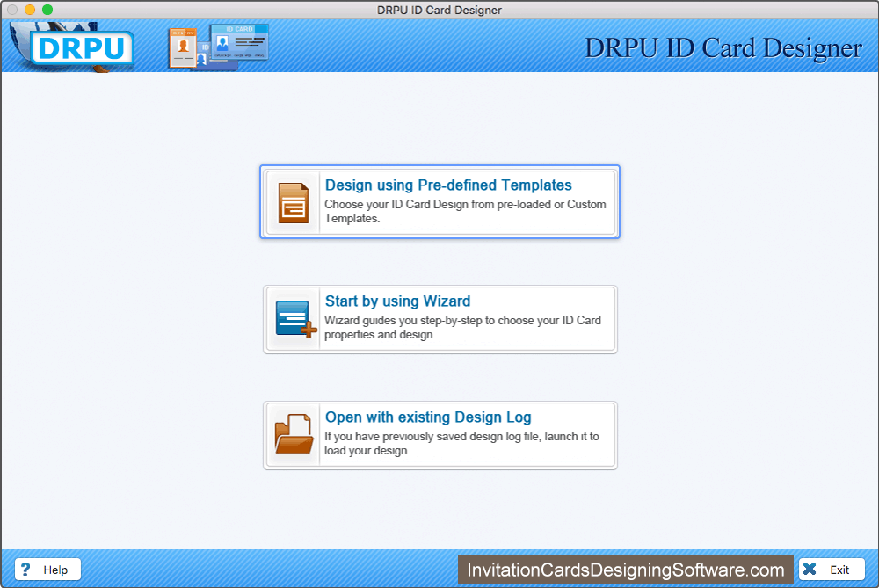The width and height of the screenshot is (879, 588).
Task: Click the orange open folder icon
Action: (294, 434)
